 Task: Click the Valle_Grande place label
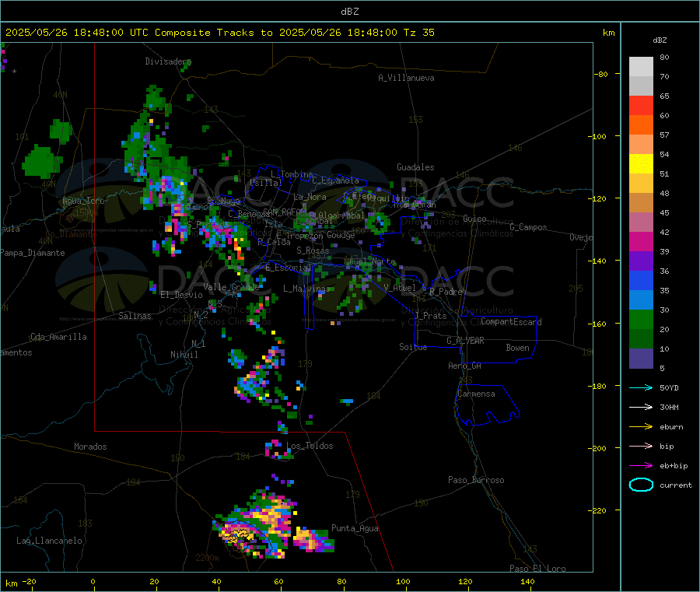[x=231, y=287]
